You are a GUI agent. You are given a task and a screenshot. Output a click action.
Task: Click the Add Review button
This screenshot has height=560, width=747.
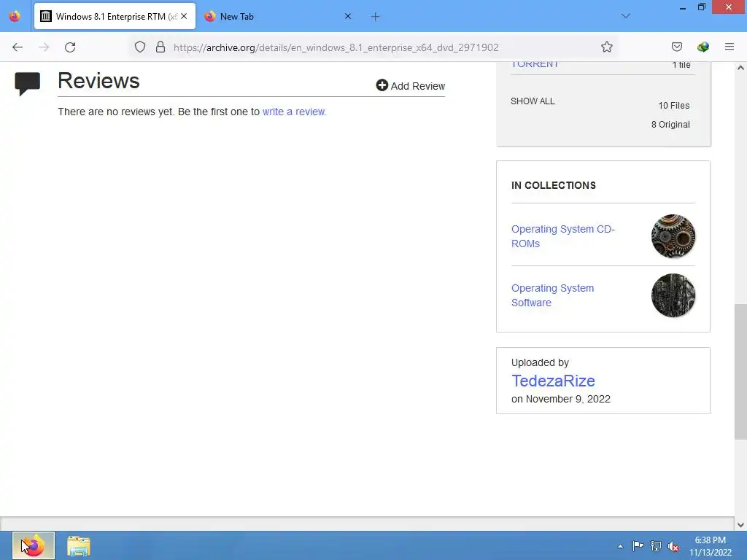pyautogui.click(x=410, y=86)
